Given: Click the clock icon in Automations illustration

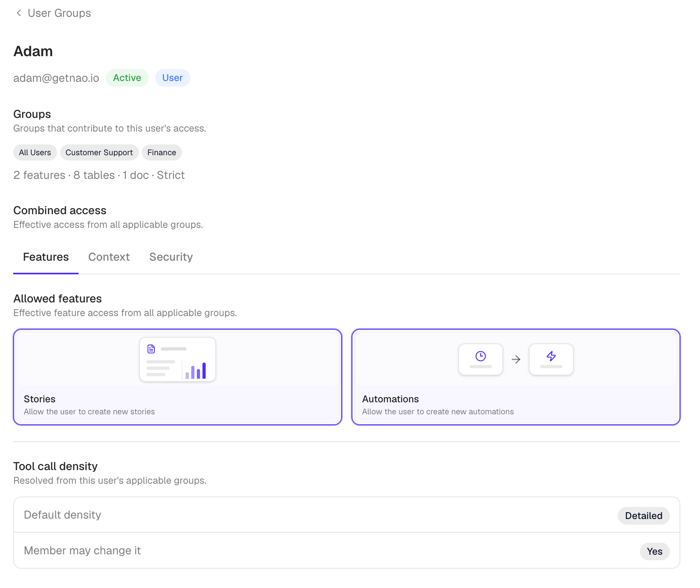Looking at the screenshot, I should (x=481, y=356).
